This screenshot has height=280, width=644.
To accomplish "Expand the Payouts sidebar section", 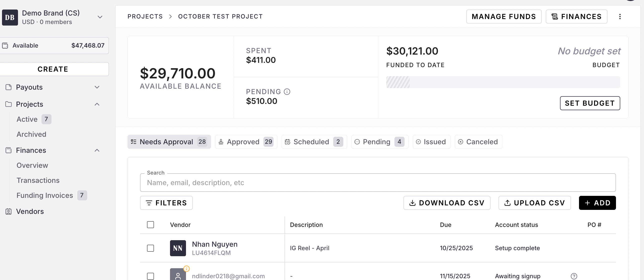I will pos(97,87).
